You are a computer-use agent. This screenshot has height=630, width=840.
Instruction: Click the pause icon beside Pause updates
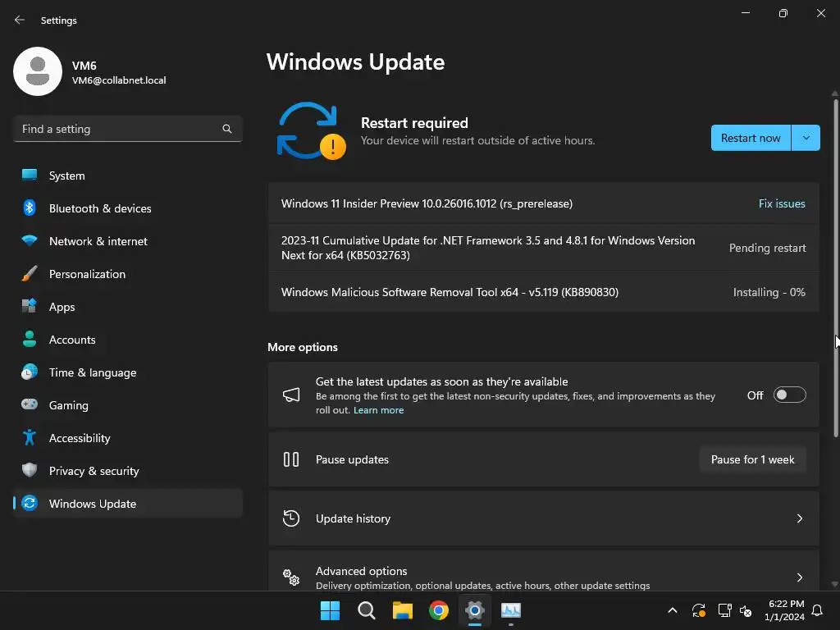pos(291,459)
